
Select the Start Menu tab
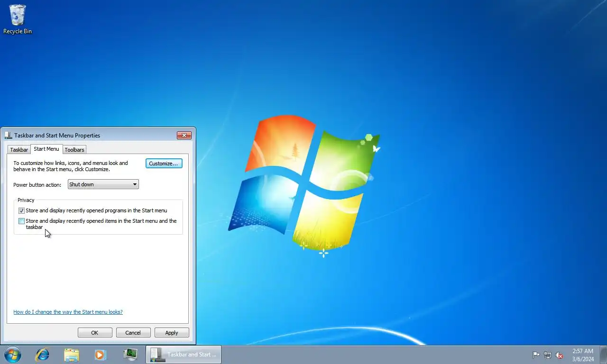46,149
